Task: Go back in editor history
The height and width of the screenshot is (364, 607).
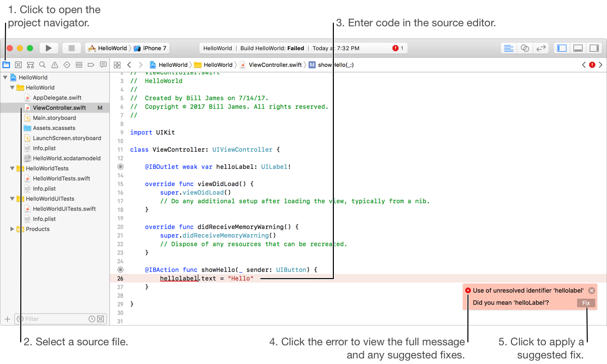Action: pos(129,65)
